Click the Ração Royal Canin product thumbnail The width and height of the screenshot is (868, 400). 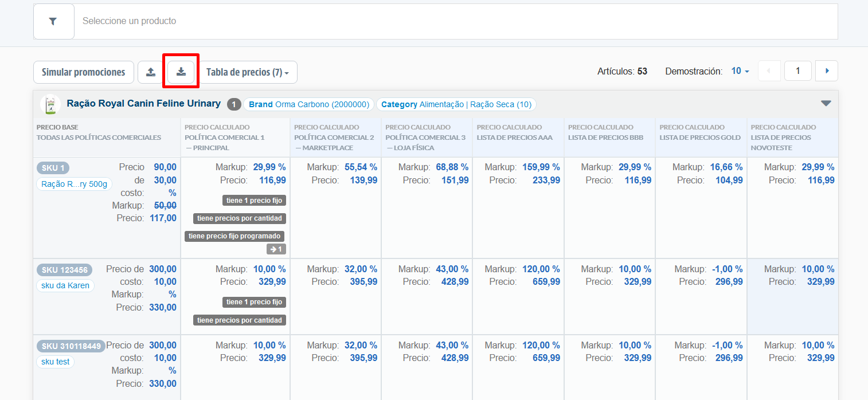click(51, 104)
